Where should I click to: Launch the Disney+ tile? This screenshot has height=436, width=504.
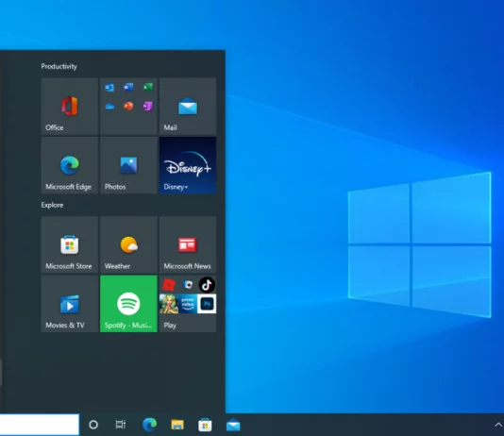188,165
